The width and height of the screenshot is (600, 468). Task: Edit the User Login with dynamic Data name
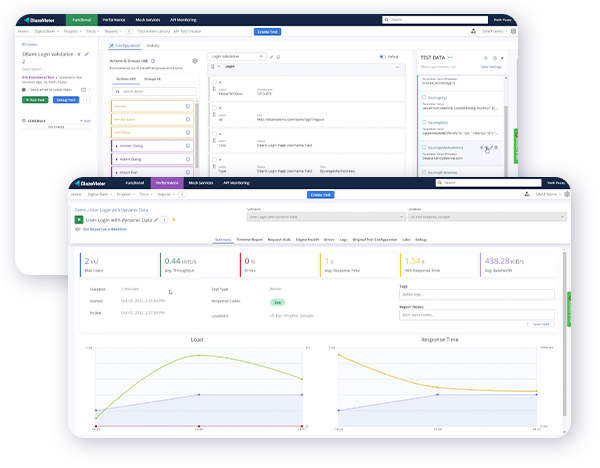(156, 220)
